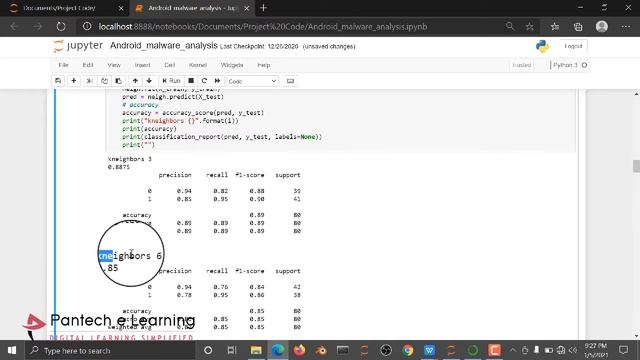
Task: Close the Android malware analysis browser tab
Action: click(x=247, y=8)
